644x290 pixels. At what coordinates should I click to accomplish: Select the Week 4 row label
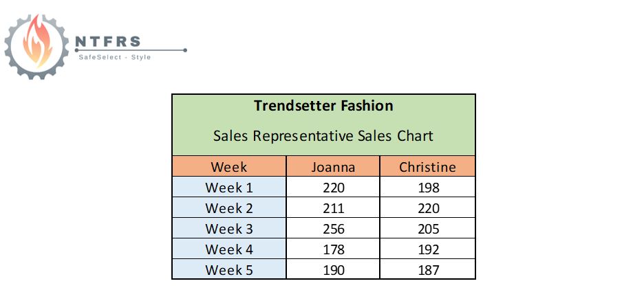228,249
